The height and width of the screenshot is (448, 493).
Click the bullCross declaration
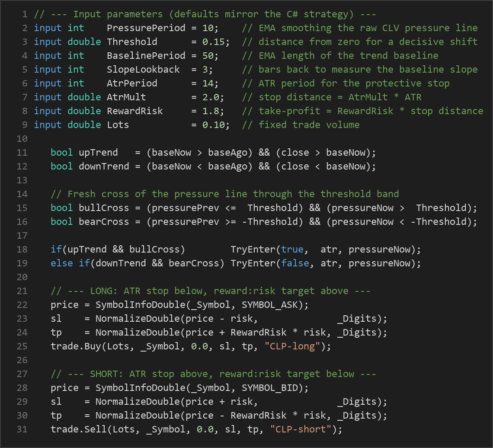click(x=104, y=208)
